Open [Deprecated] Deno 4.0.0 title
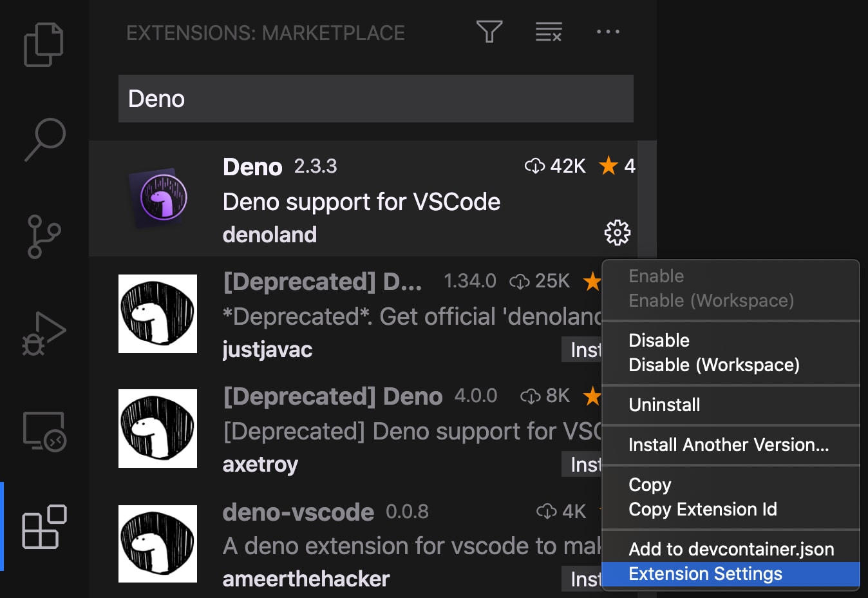The height and width of the screenshot is (598, 868). [333, 396]
